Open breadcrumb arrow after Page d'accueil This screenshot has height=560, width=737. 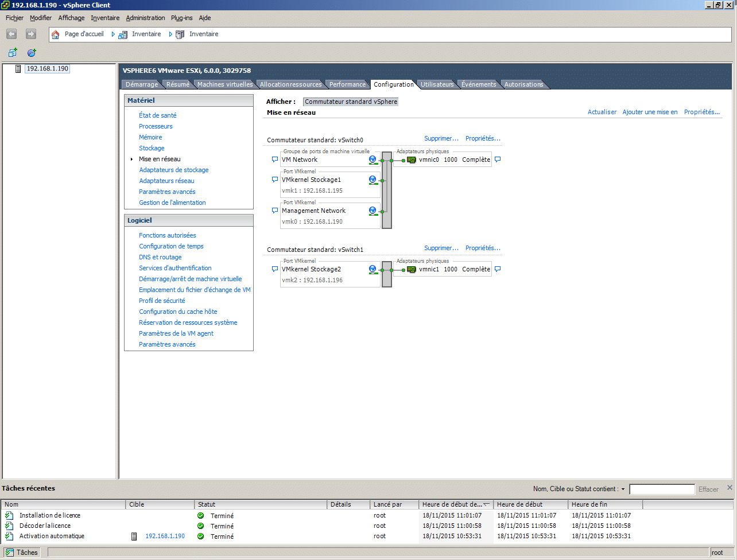coord(114,34)
